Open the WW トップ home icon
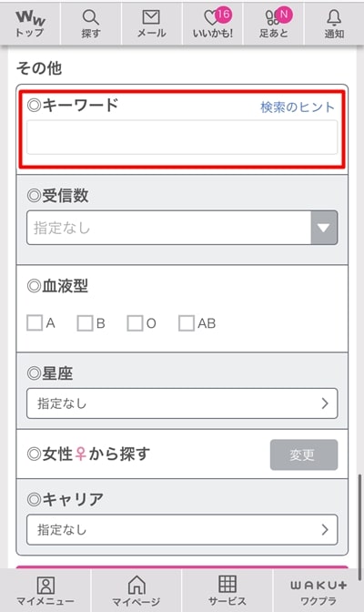Image resolution: width=364 pixels, height=612 pixels. point(30,24)
